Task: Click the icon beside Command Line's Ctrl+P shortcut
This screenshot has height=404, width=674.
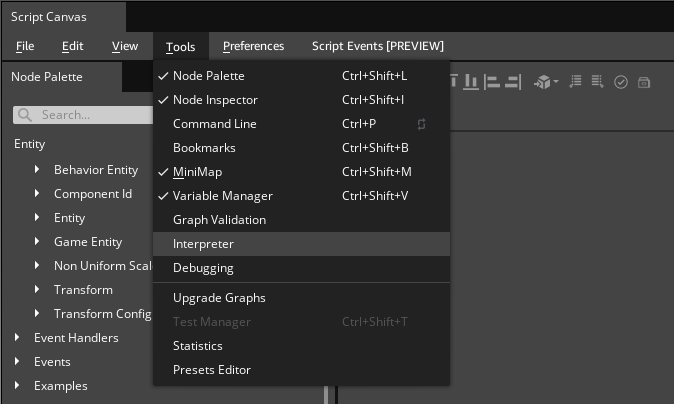Action: point(422,124)
